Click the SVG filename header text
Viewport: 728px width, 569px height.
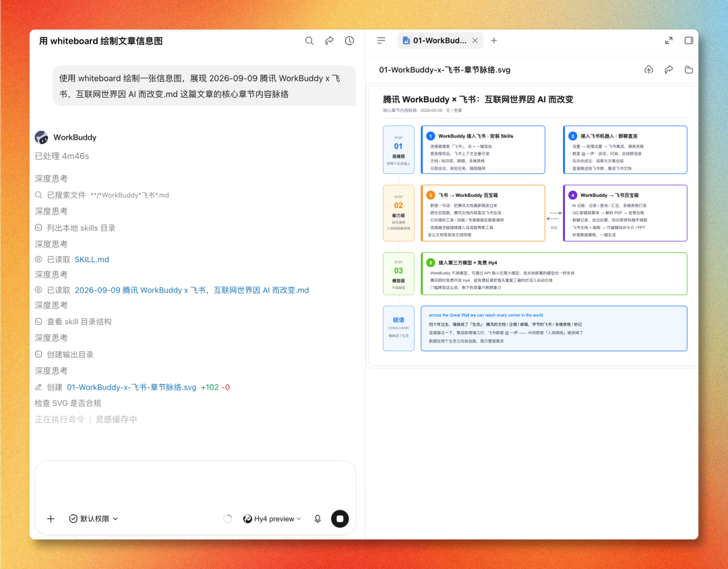444,69
